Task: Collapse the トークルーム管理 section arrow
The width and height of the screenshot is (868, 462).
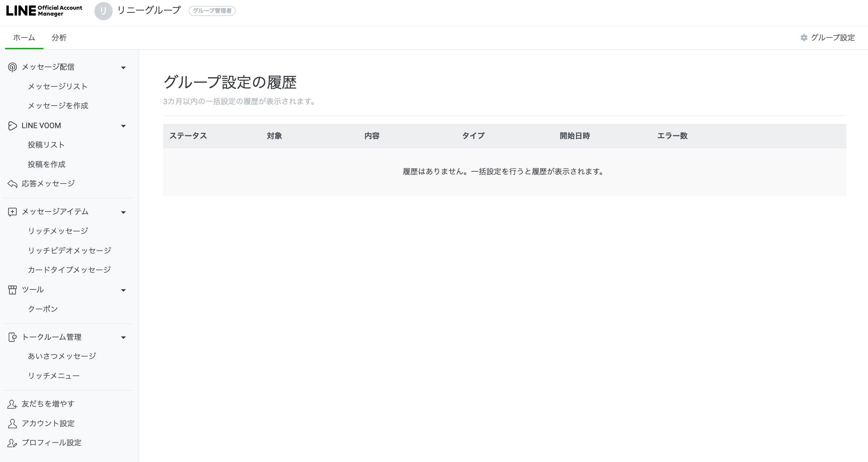Action: (123, 338)
